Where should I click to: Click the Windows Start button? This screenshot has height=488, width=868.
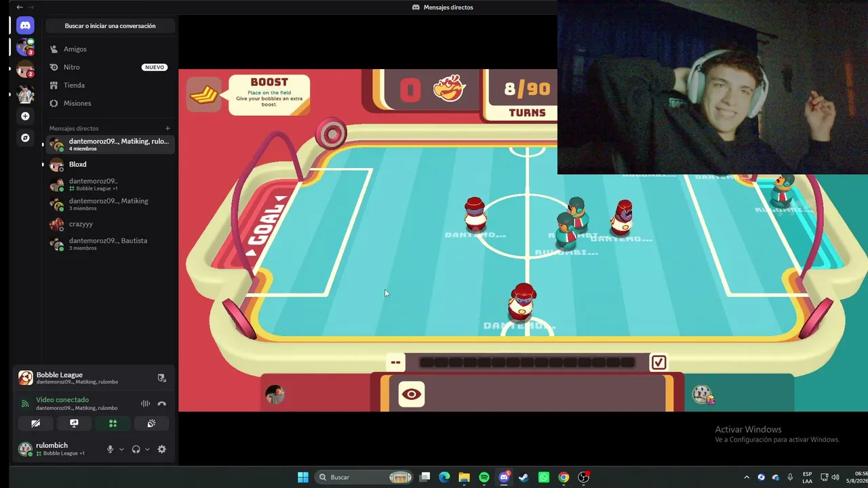click(303, 477)
